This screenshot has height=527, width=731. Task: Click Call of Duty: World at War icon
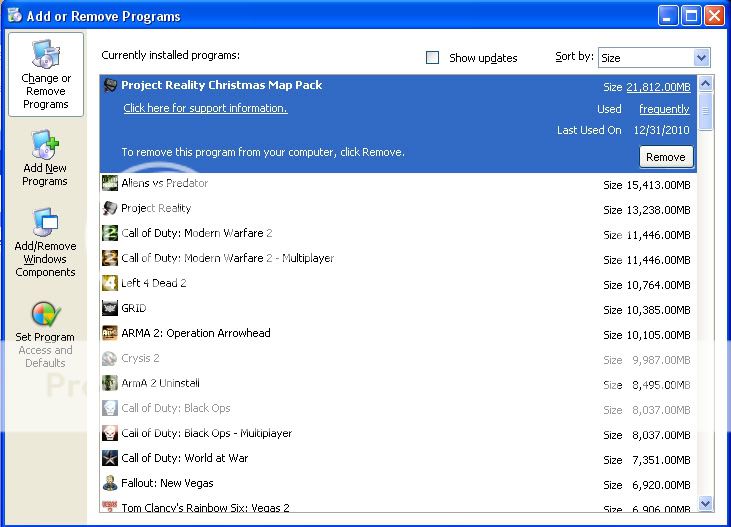coord(110,458)
